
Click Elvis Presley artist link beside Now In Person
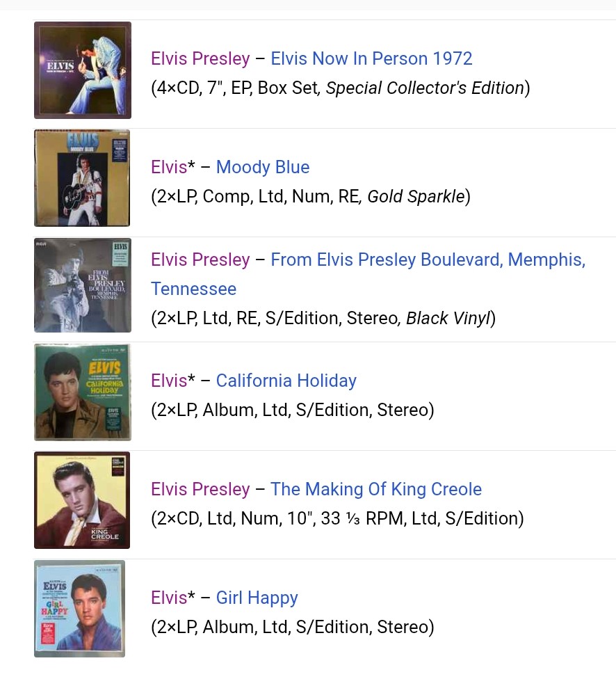click(x=200, y=58)
